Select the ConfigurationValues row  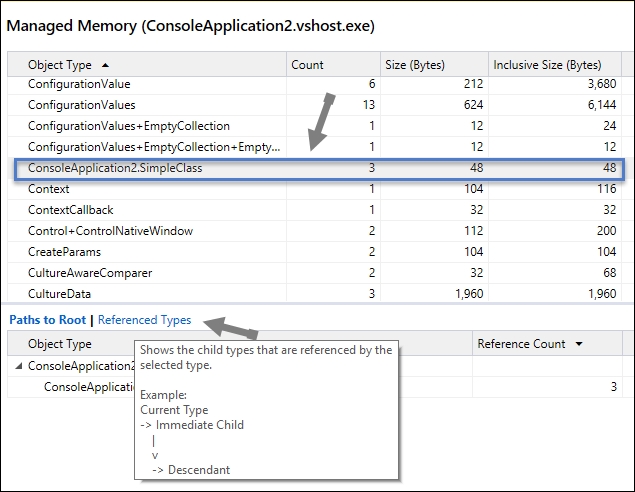click(314, 105)
